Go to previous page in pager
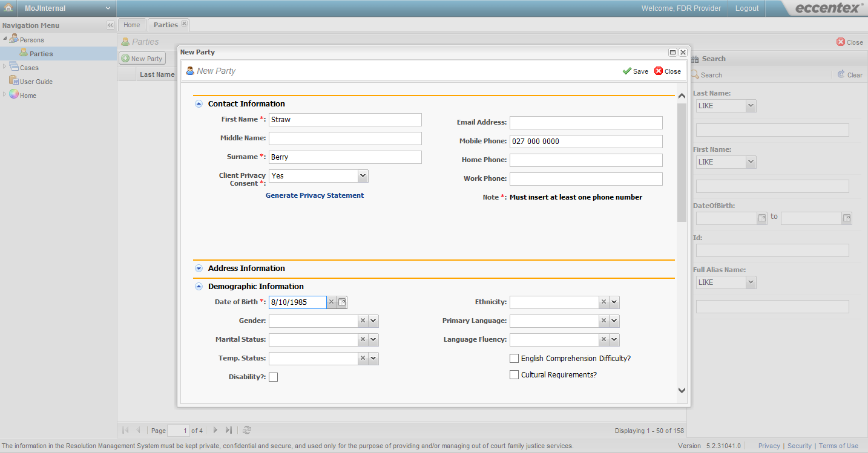 [139, 430]
